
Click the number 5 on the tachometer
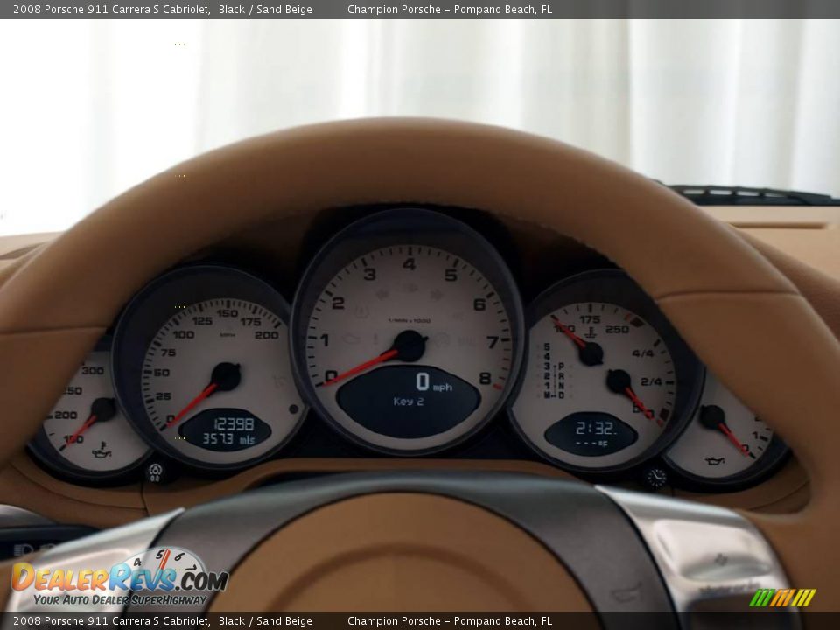[x=450, y=275]
